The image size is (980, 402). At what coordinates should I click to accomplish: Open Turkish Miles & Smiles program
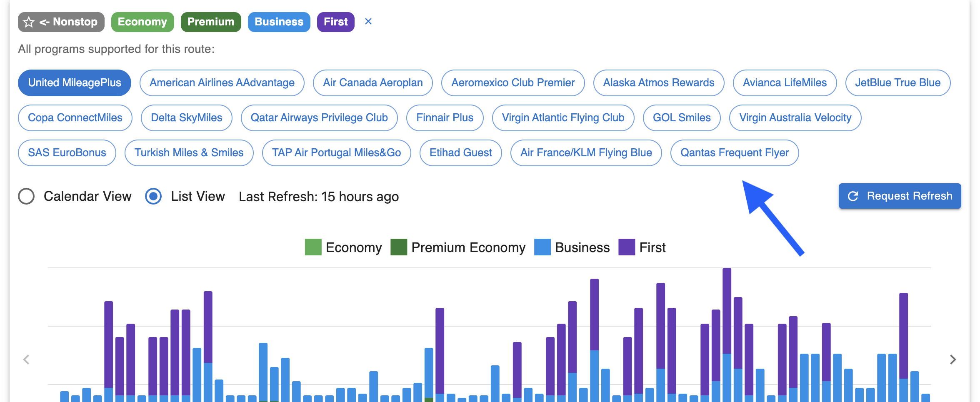pos(189,153)
